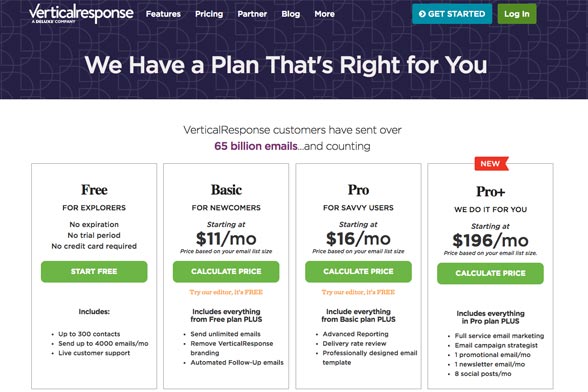Click the Log In button
The image size is (588, 392).
[x=517, y=14]
